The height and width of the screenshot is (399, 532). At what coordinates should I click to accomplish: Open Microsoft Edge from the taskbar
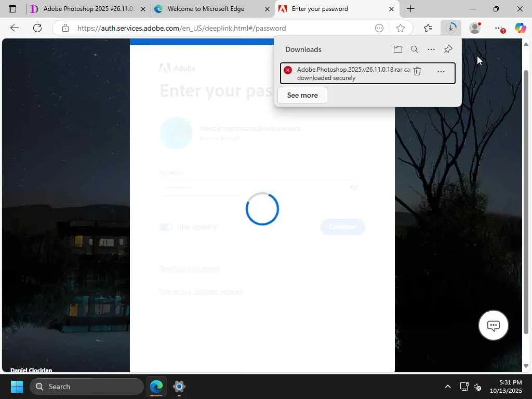pos(156,387)
